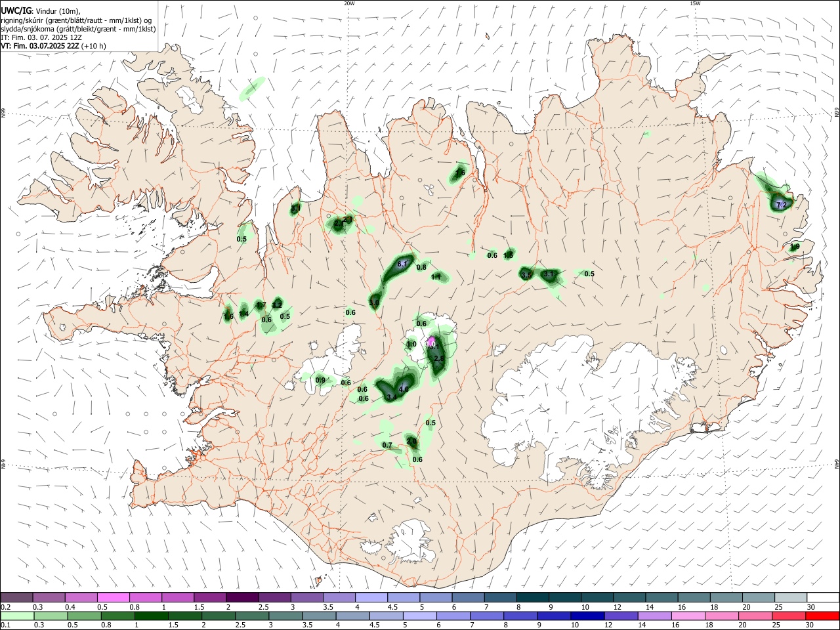Click the 0.2 label of the upper scale
840x630 pixels.
click(5, 607)
